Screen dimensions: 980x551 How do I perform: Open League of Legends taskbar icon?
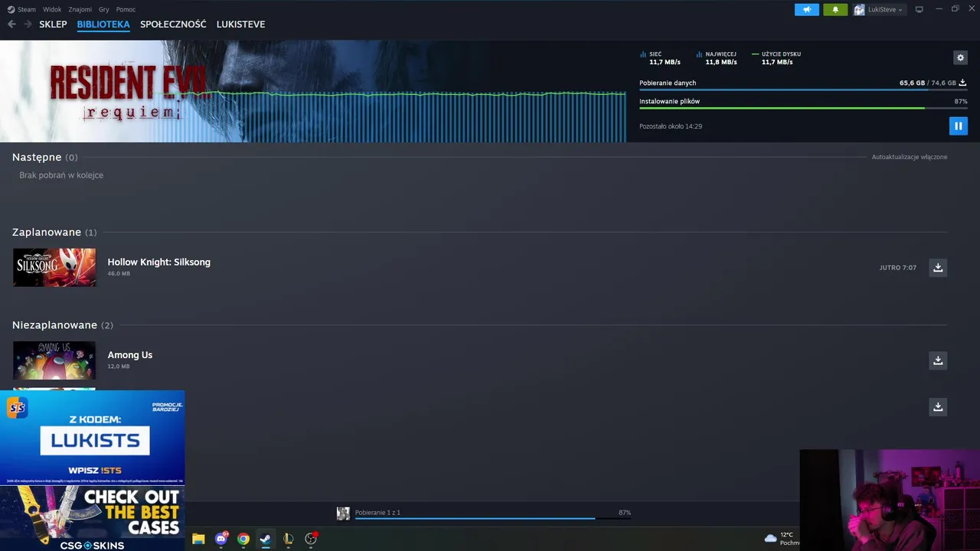point(288,539)
